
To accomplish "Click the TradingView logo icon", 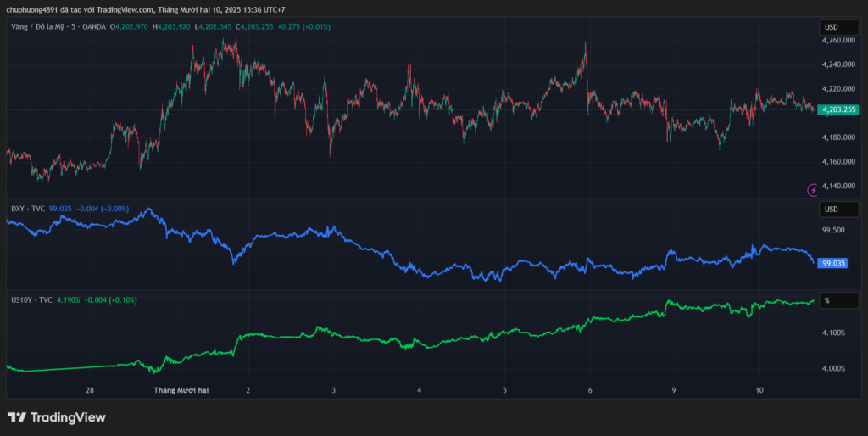I will pos(16,417).
